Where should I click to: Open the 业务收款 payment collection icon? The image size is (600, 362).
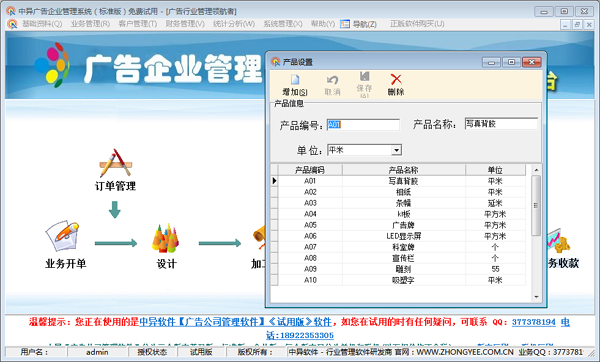coord(559,241)
